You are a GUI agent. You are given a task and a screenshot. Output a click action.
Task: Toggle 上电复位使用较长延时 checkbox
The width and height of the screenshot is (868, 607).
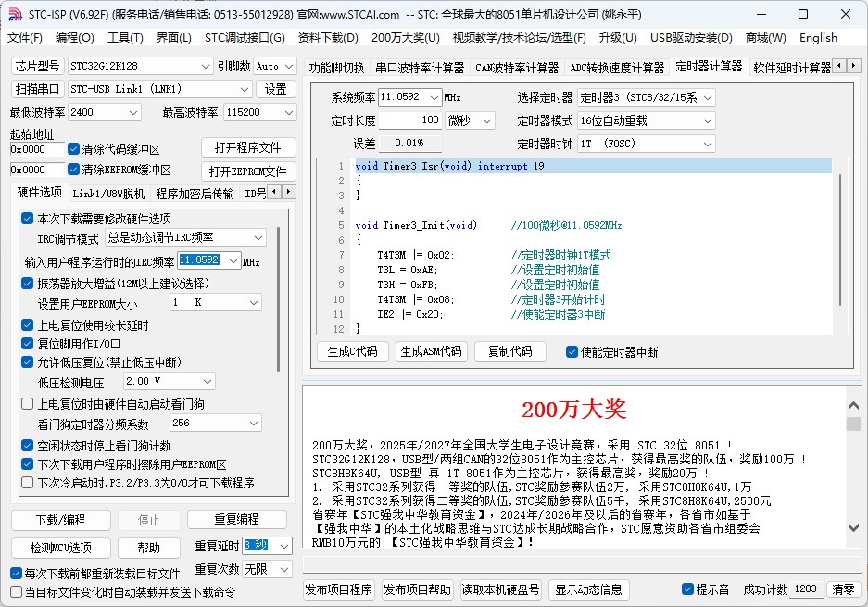(27, 325)
